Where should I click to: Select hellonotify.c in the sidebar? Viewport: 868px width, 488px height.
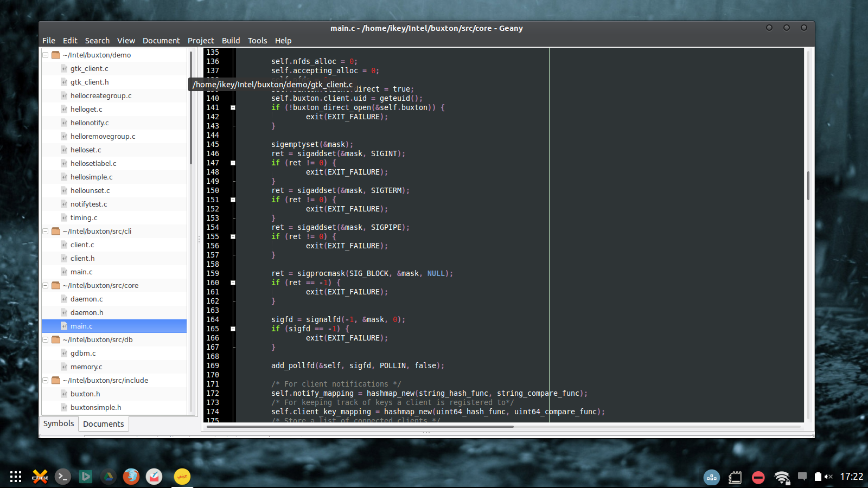coord(90,123)
